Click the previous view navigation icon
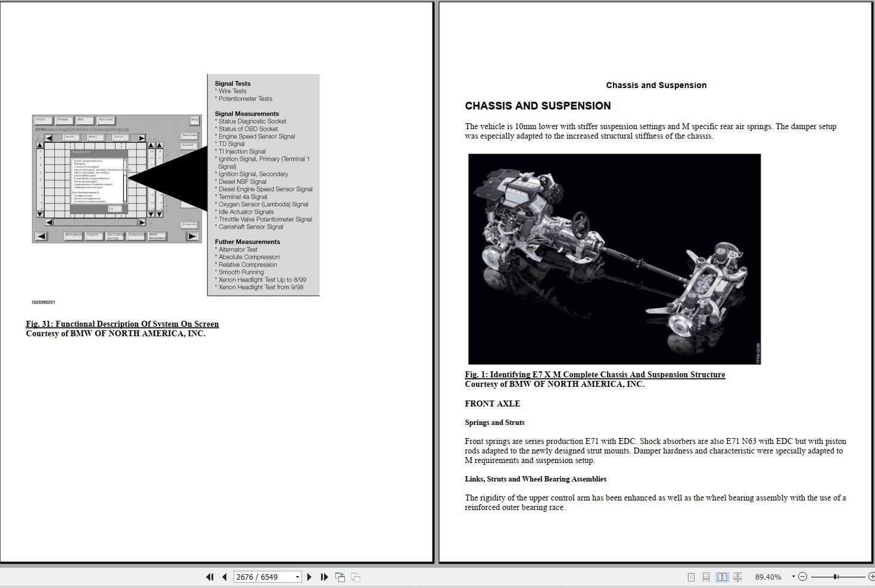 340,577
